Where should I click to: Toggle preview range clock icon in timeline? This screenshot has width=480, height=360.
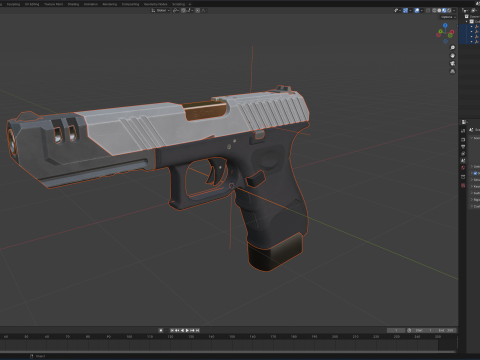pos(409,330)
